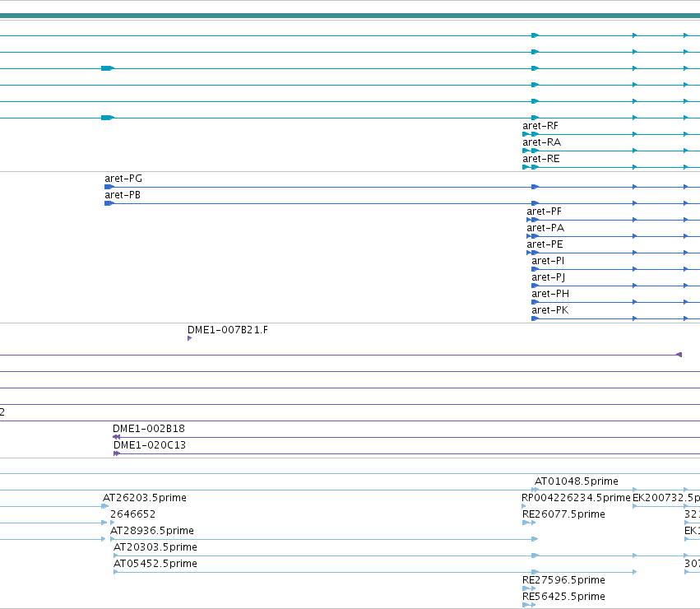Click the aret-PK feature label

click(550, 310)
